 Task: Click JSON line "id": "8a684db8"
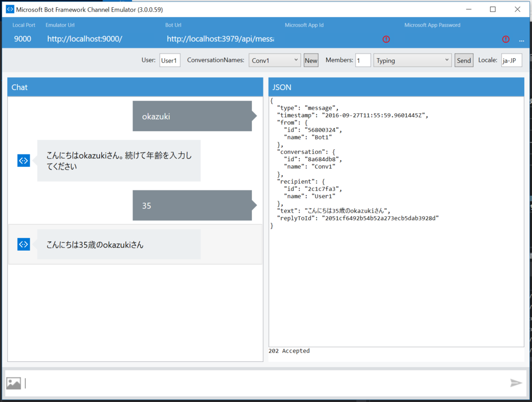(313, 159)
